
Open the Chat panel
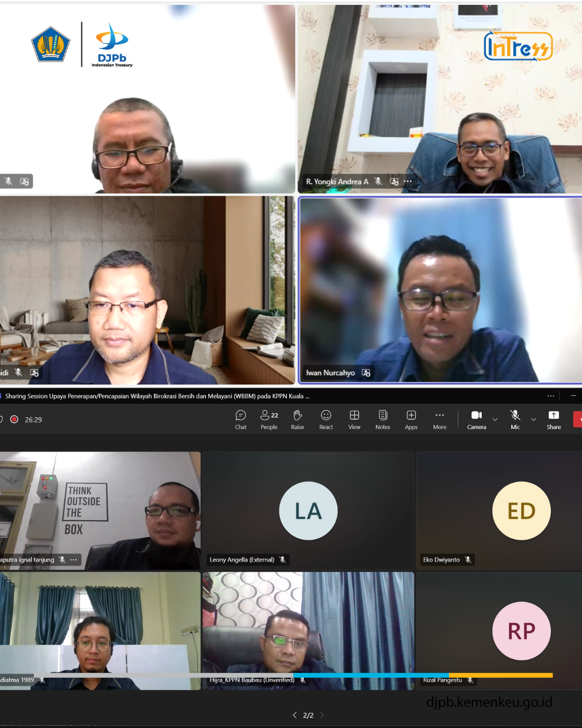tap(240, 420)
